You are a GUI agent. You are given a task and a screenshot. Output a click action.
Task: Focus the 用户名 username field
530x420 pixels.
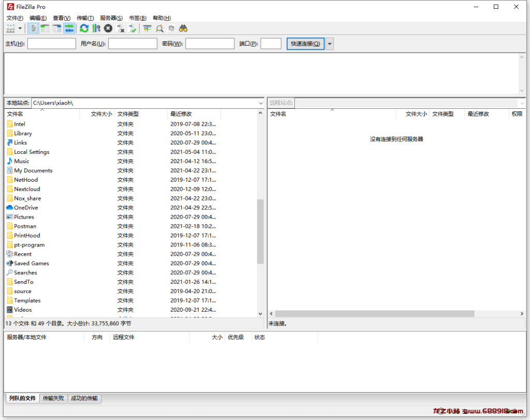tap(132, 44)
